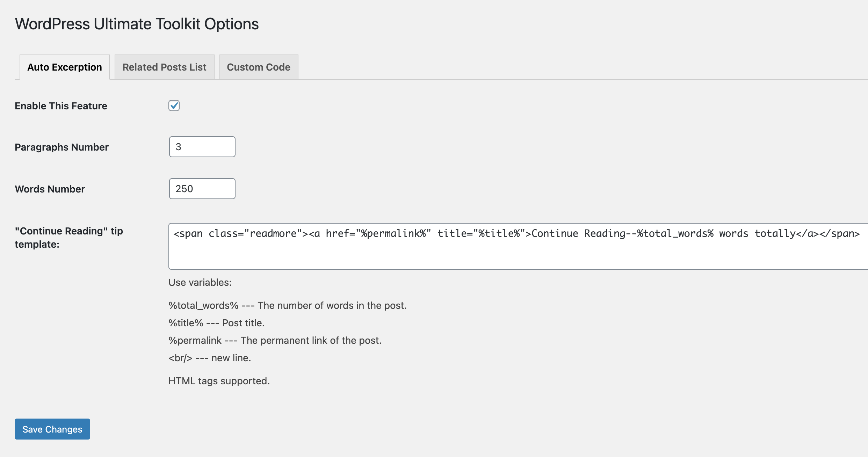
Task: Click the Words Number label
Action: pyautogui.click(x=50, y=189)
